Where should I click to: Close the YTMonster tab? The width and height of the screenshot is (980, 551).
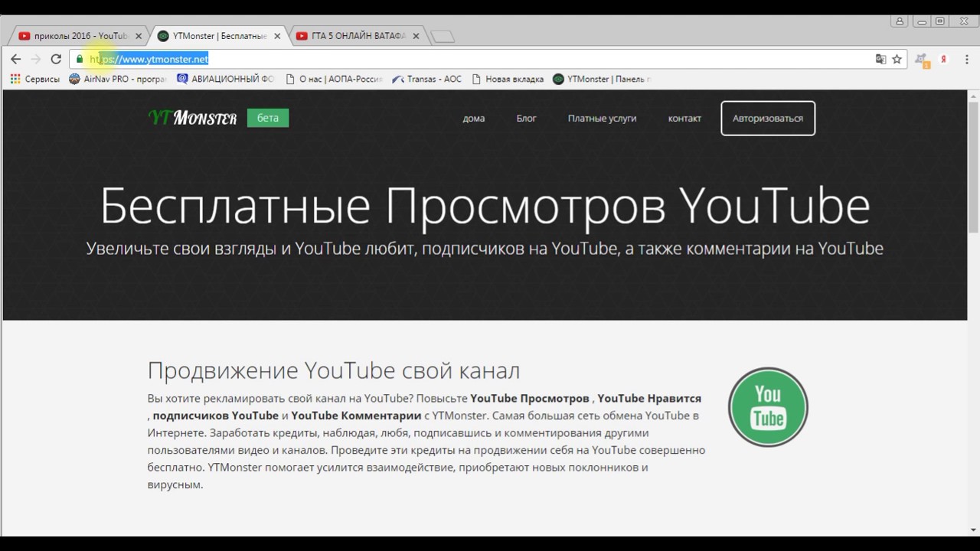point(277,36)
